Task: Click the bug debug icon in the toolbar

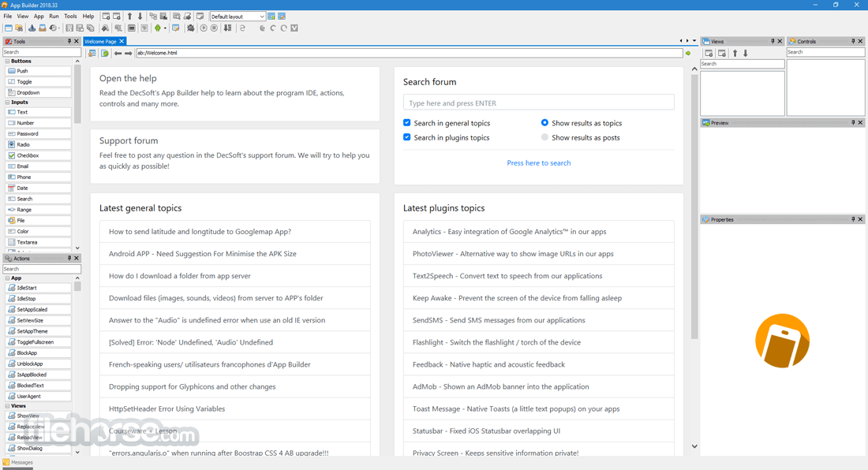Action: [x=191, y=28]
